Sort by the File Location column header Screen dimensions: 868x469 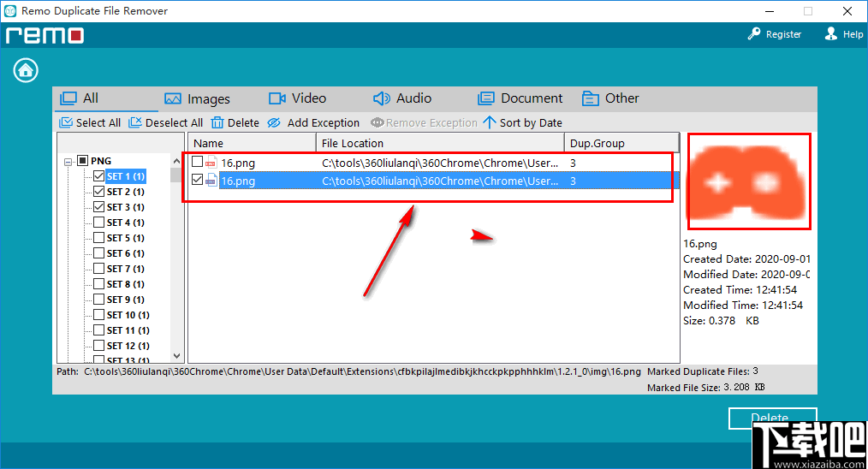coord(440,144)
